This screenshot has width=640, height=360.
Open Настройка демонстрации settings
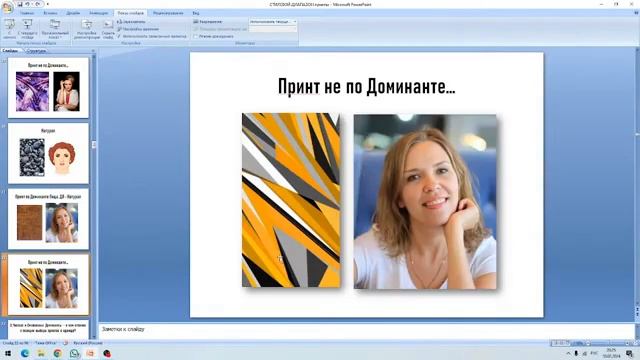tap(87, 29)
